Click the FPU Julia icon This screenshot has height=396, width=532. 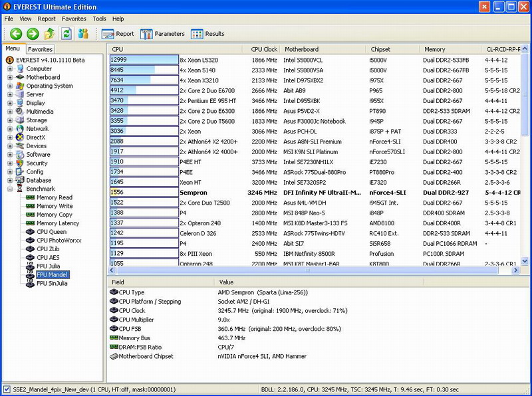coord(31,266)
